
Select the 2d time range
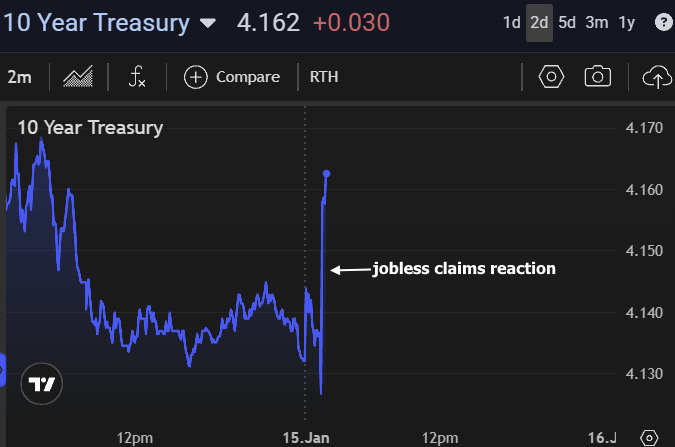tap(539, 23)
